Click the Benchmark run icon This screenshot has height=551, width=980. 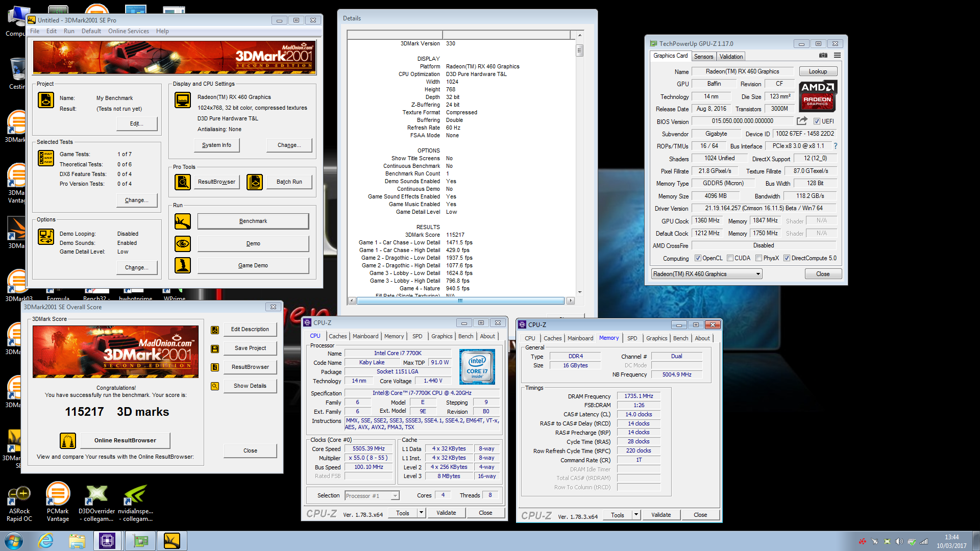click(183, 221)
